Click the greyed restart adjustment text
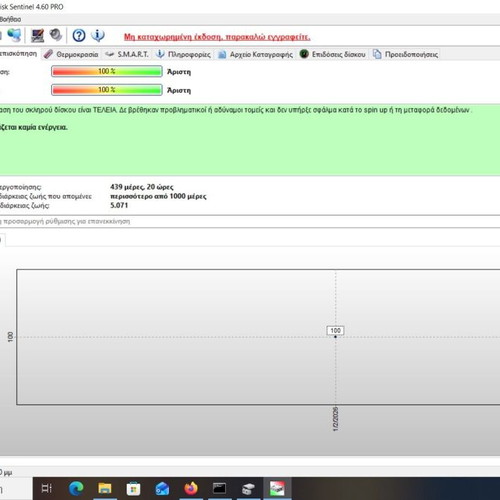 [65, 221]
